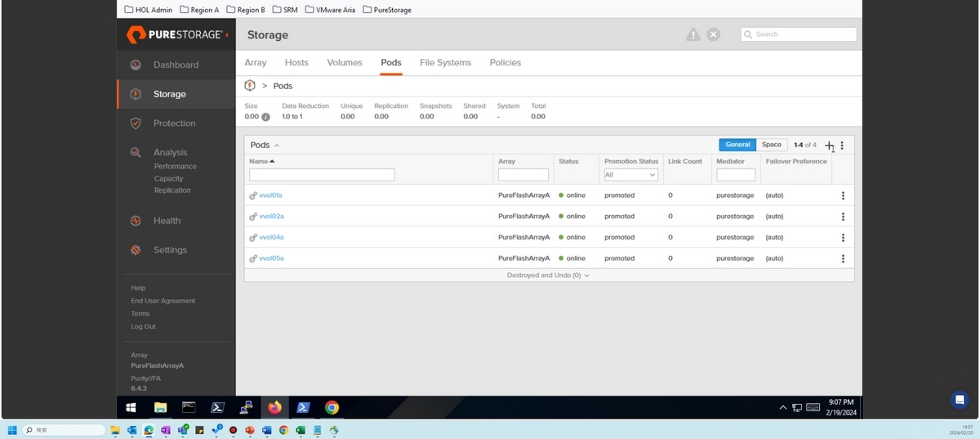Click the Log Out link
The height and width of the screenshot is (439, 980).
click(x=143, y=326)
